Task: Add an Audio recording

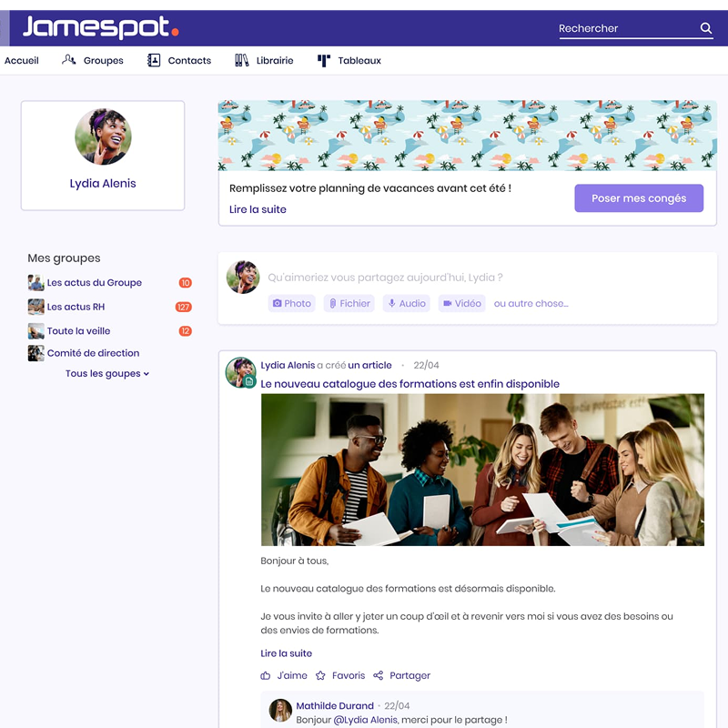Action: (x=407, y=303)
